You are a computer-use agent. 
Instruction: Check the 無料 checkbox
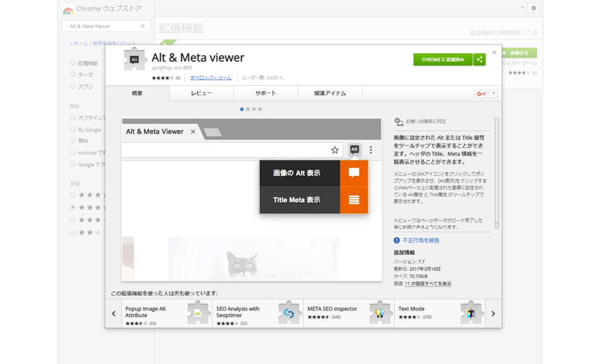click(73, 141)
